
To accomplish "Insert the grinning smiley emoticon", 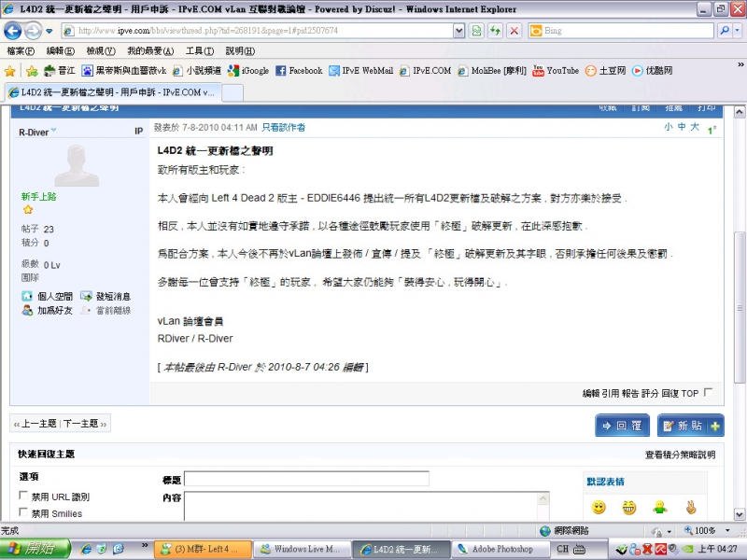I will point(629,508).
